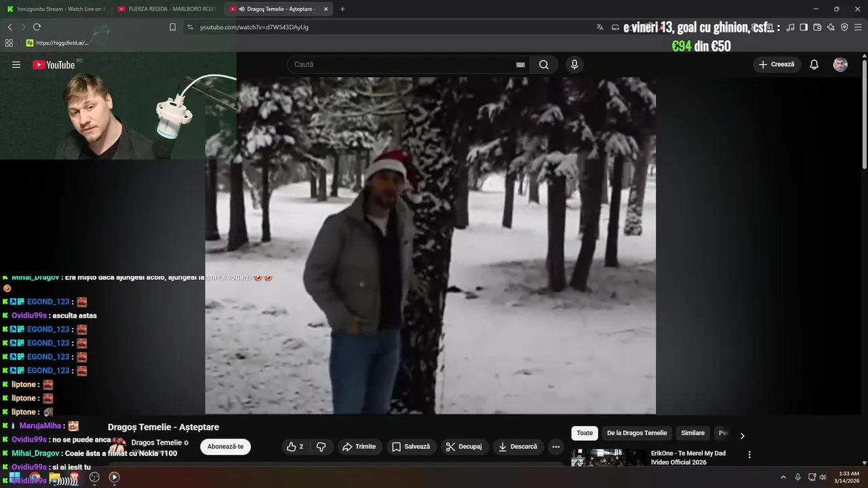Open the browser apps grid icon
The image size is (868, 488).
9,43
